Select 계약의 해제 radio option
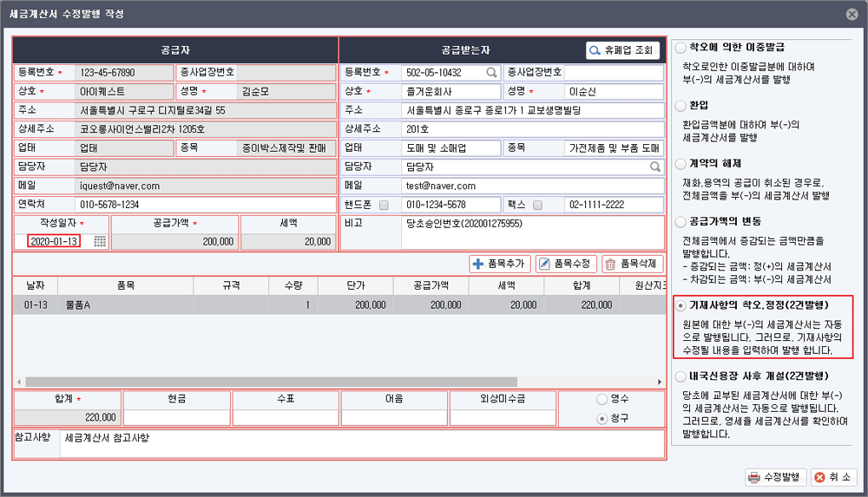 click(681, 164)
